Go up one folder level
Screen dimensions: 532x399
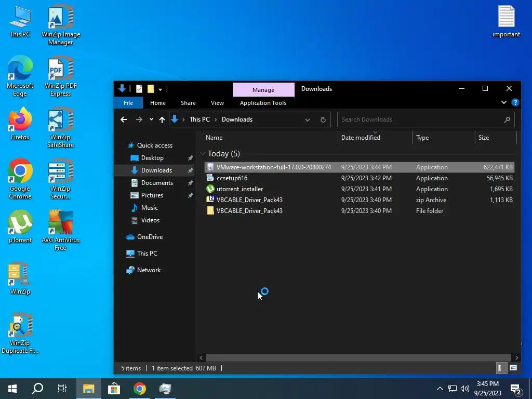162,119
